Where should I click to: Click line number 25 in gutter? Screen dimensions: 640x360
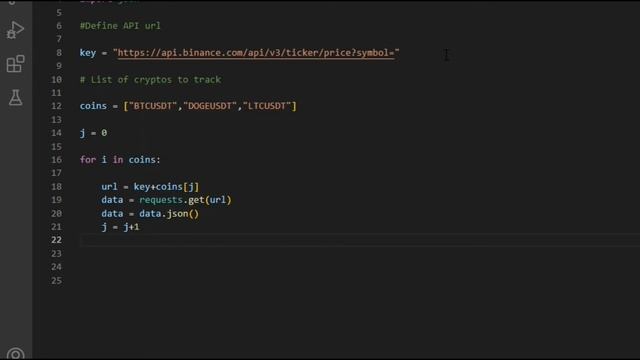pyautogui.click(x=56, y=280)
